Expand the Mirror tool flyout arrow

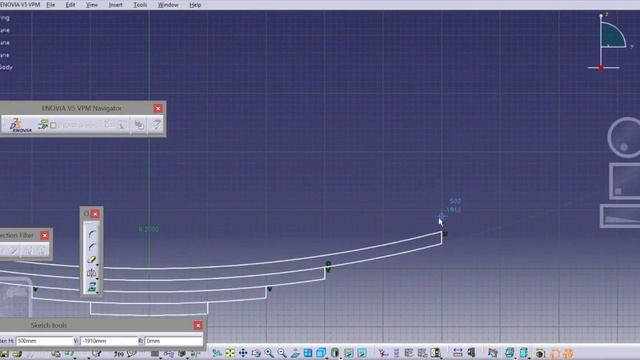pyautogui.click(x=97, y=279)
